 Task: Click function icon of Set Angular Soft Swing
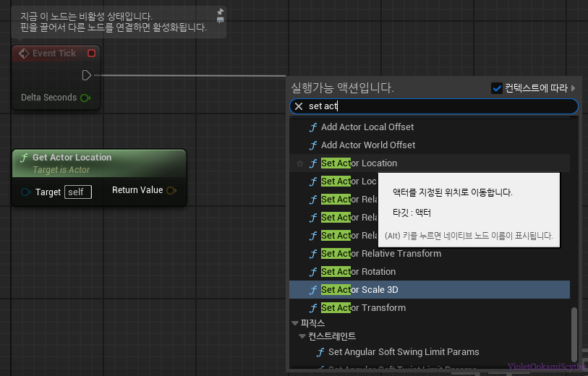(x=320, y=352)
